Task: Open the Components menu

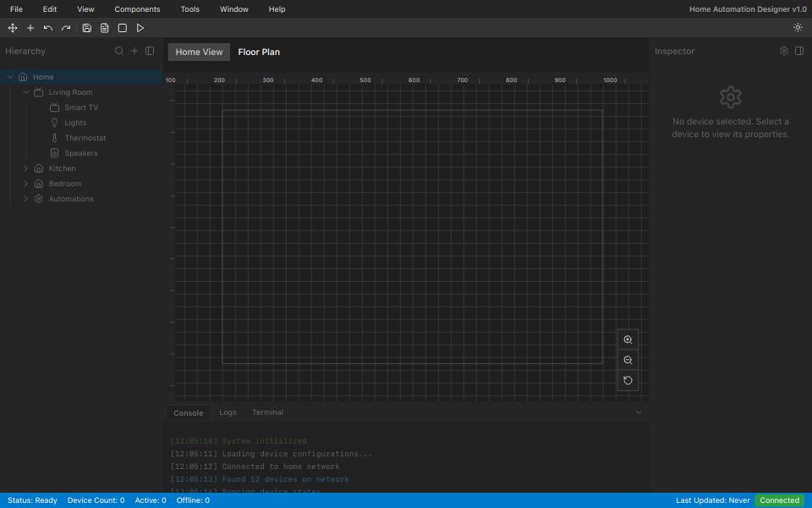Action: [137, 9]
